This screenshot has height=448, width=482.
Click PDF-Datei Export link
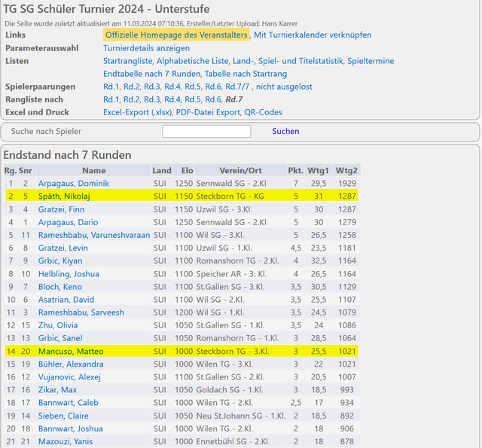click(x=208, y=112)
